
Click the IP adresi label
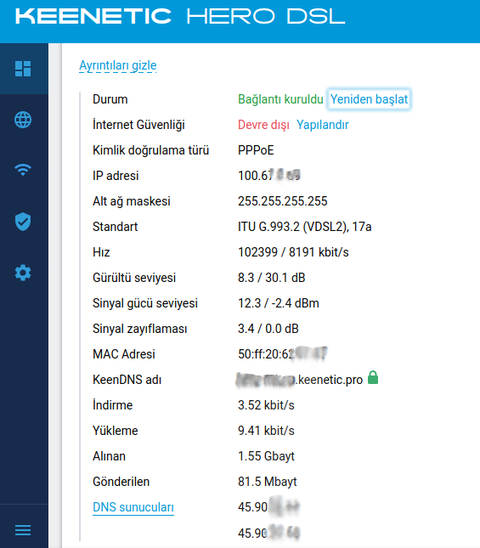(x=115, y=176)
